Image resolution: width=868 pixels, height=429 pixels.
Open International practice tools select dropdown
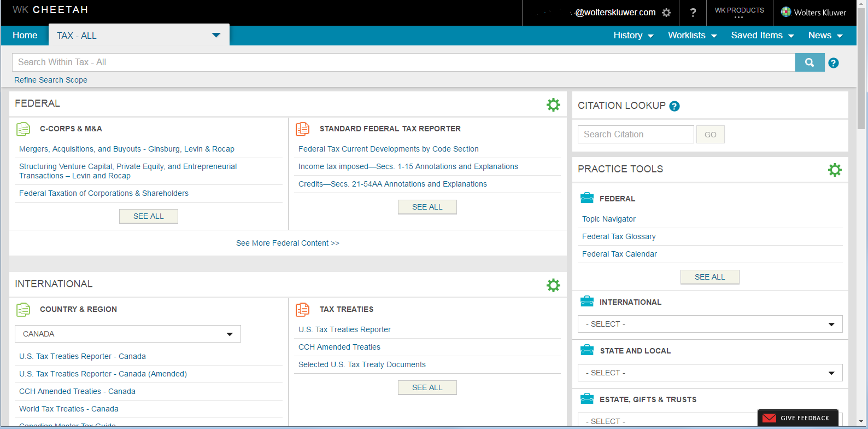coord(710,324)
